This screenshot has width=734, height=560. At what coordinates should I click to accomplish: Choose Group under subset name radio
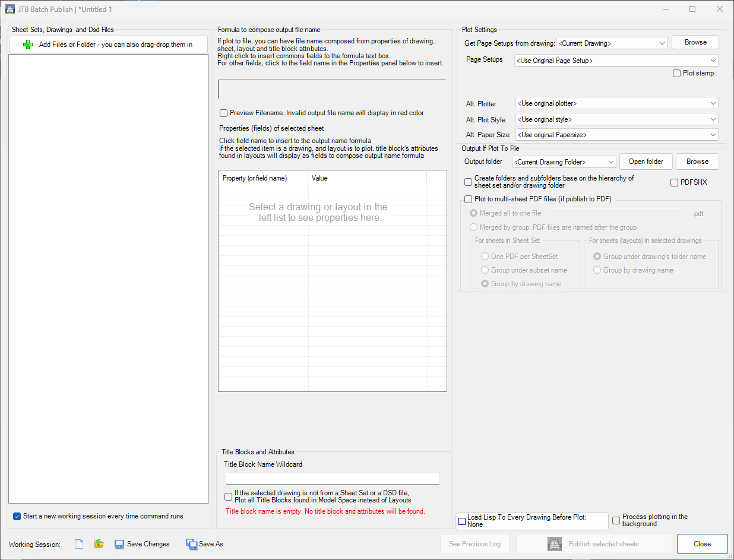click(485, 270)
